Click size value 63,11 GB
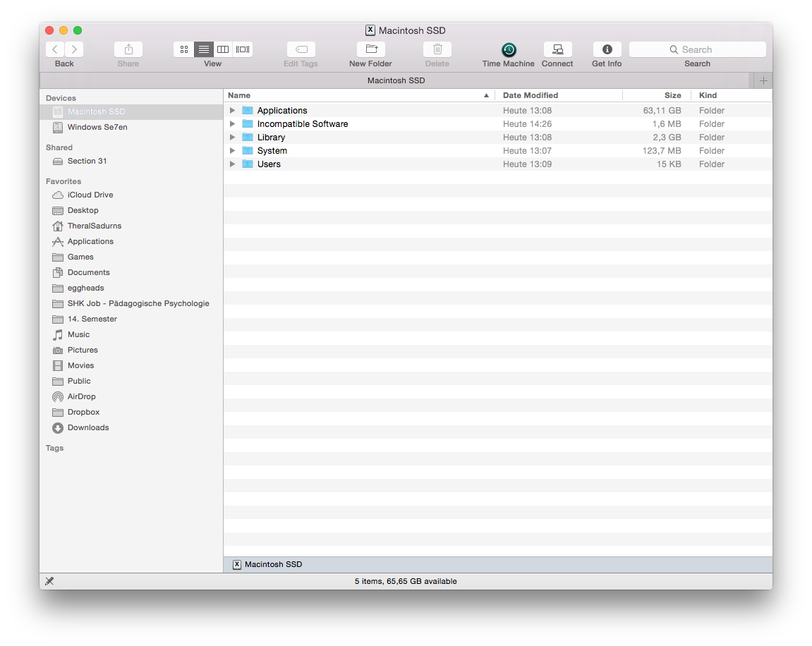812x646 pixels. [x=662, y=110]
